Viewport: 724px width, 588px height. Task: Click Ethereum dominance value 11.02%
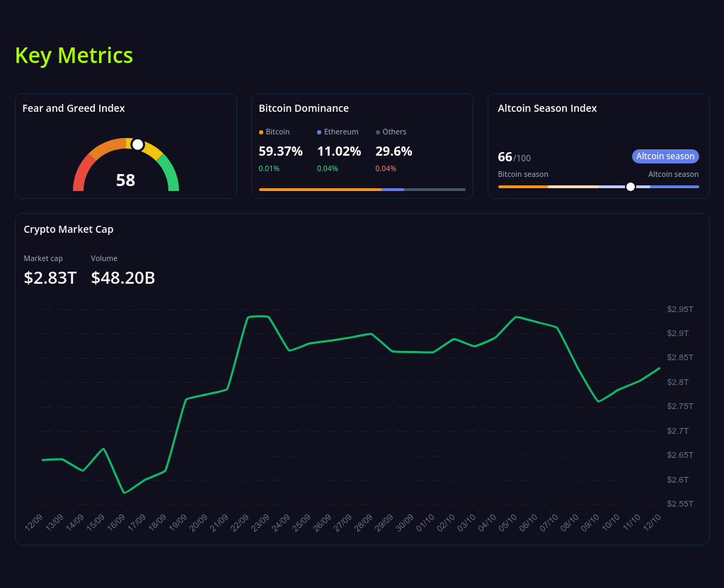pos(339,151)
